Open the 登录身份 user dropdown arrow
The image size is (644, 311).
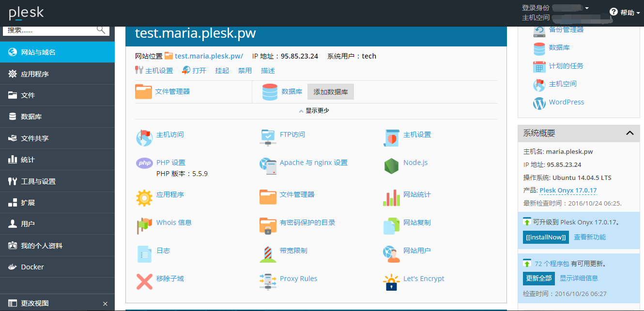[587, 8]
